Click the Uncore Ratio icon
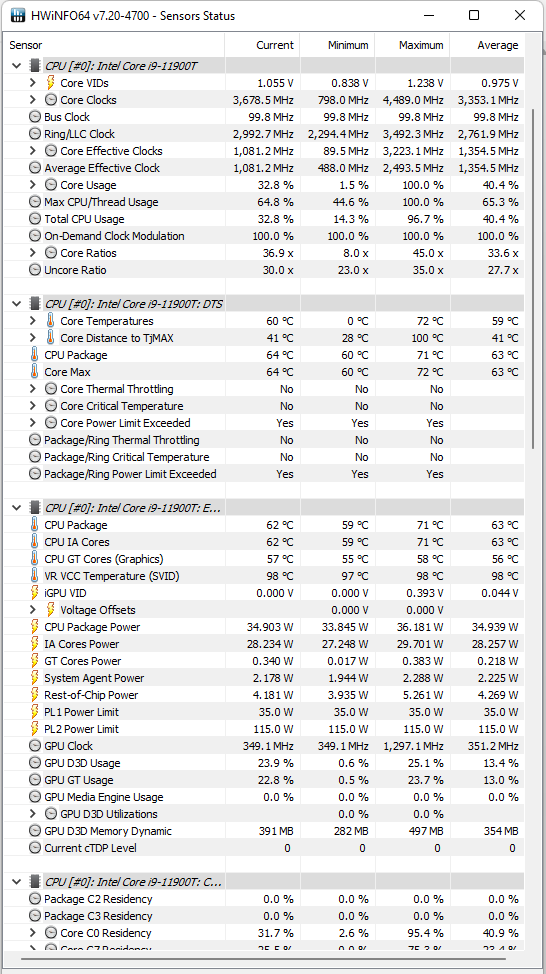This screenshot has width=546, height=974. tap(35, 270)
